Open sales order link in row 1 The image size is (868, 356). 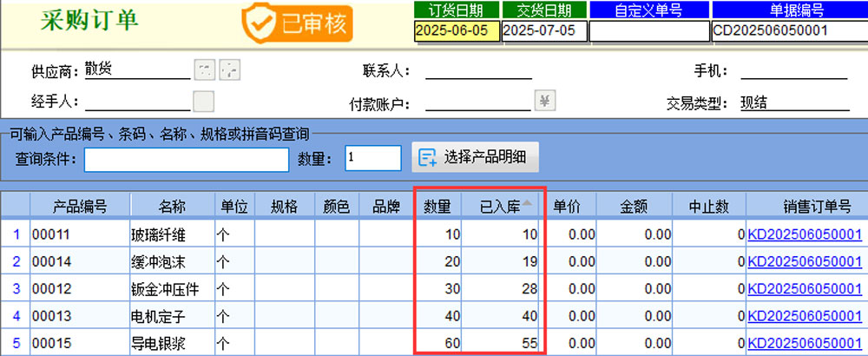[x=804, y=234]
